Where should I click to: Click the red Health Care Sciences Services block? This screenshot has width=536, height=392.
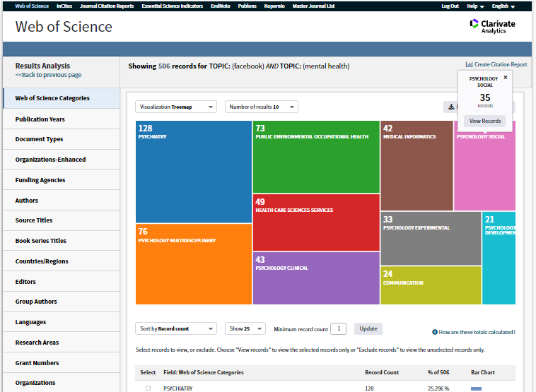pos(316,222)
